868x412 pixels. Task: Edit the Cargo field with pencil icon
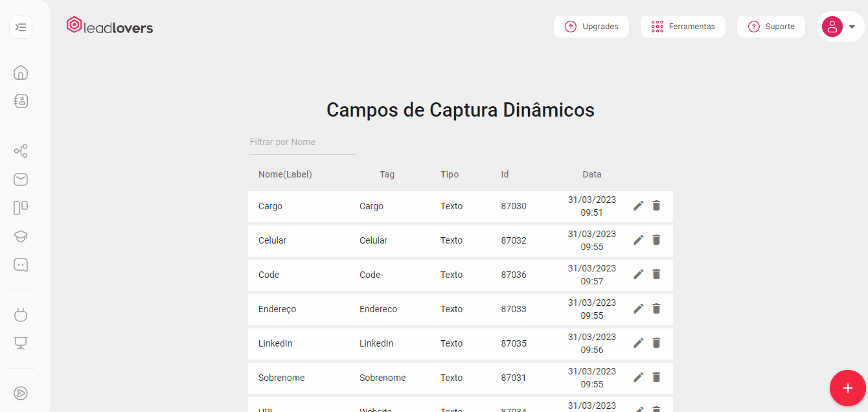click(638, 205)
